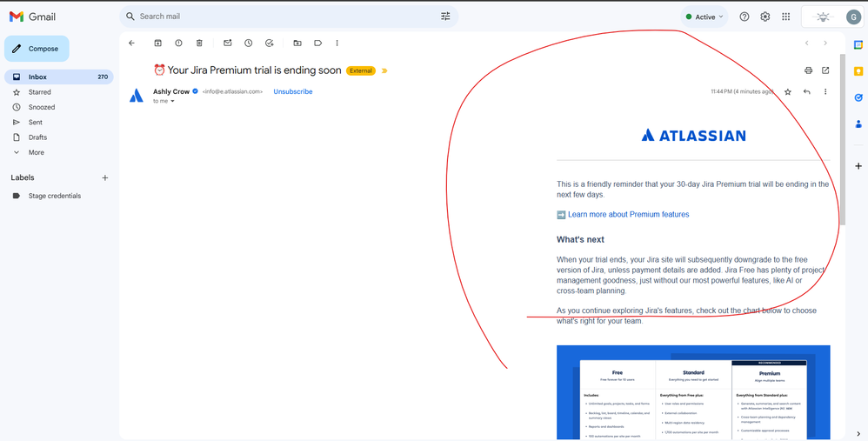Create new label with plus icon

click(x=105, y=177)
